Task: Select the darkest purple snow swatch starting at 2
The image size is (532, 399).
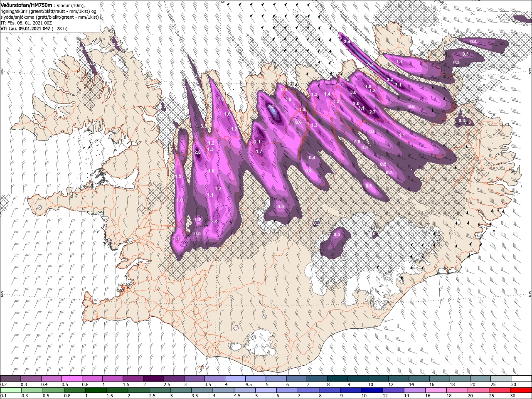Action: 153,379
